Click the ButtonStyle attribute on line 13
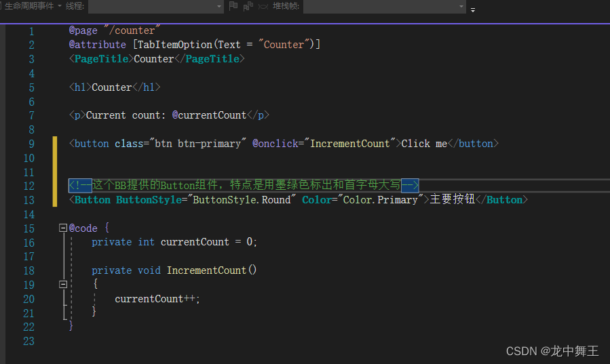This screenshot has height=364, width=610. click(x=149, y=200)
